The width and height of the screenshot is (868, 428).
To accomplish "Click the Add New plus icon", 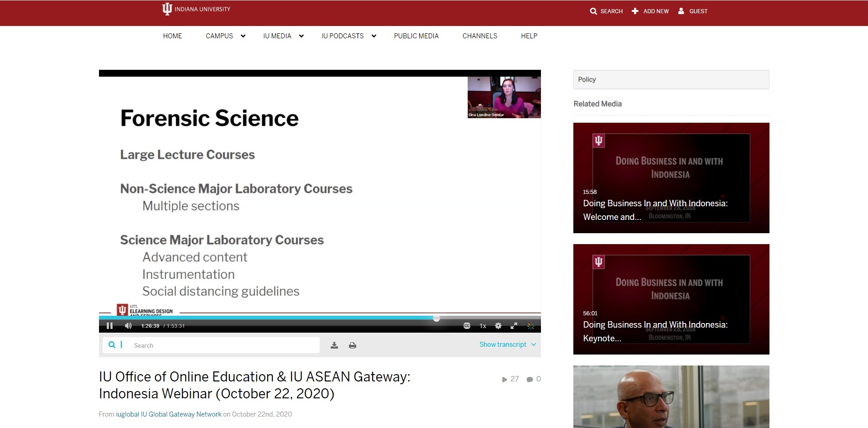I will click(x=634, y=11).
